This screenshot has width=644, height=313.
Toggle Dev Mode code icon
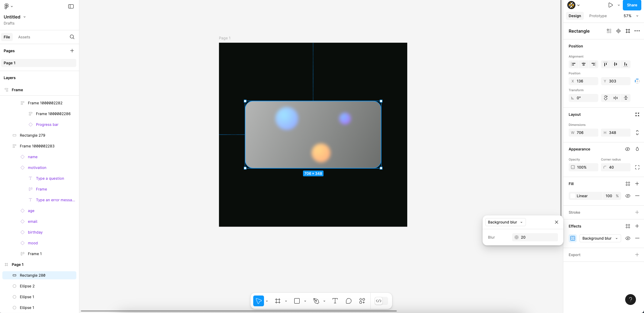379,301
